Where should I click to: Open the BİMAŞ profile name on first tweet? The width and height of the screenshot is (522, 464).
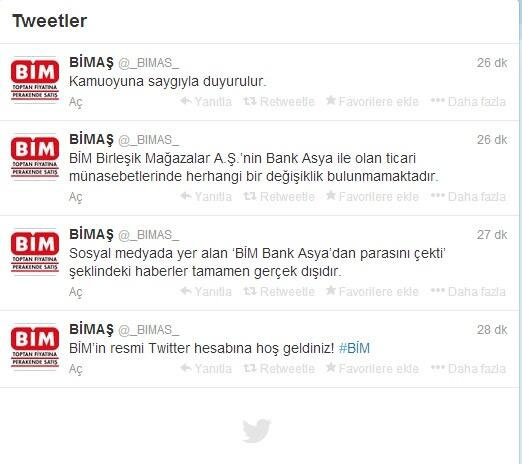pos(91,63)
